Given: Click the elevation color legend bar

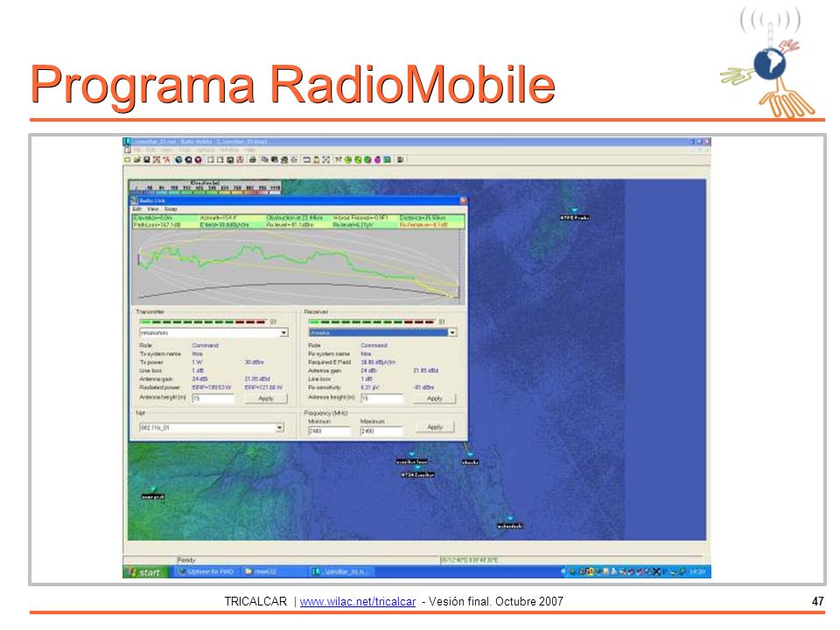Looking at the screenshot, I should (206, 187).
